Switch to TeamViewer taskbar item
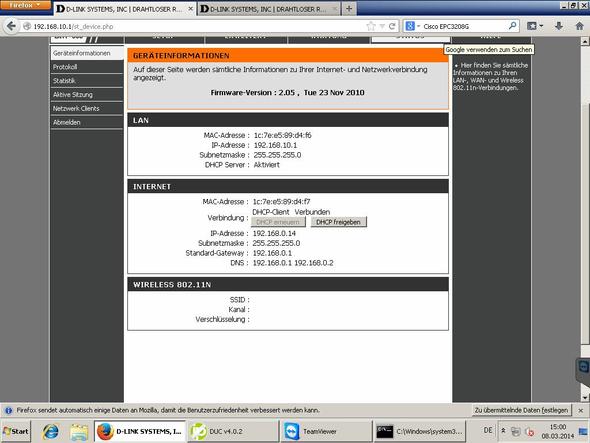 tap(326, 431)
